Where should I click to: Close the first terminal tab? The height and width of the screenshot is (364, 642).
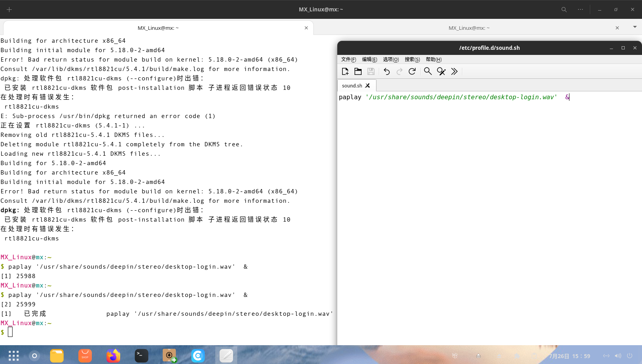click(306, 28)
